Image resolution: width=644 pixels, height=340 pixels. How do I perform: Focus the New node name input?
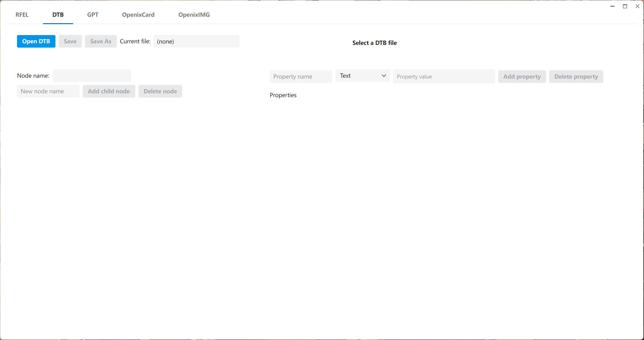click(x=48, y=91)
